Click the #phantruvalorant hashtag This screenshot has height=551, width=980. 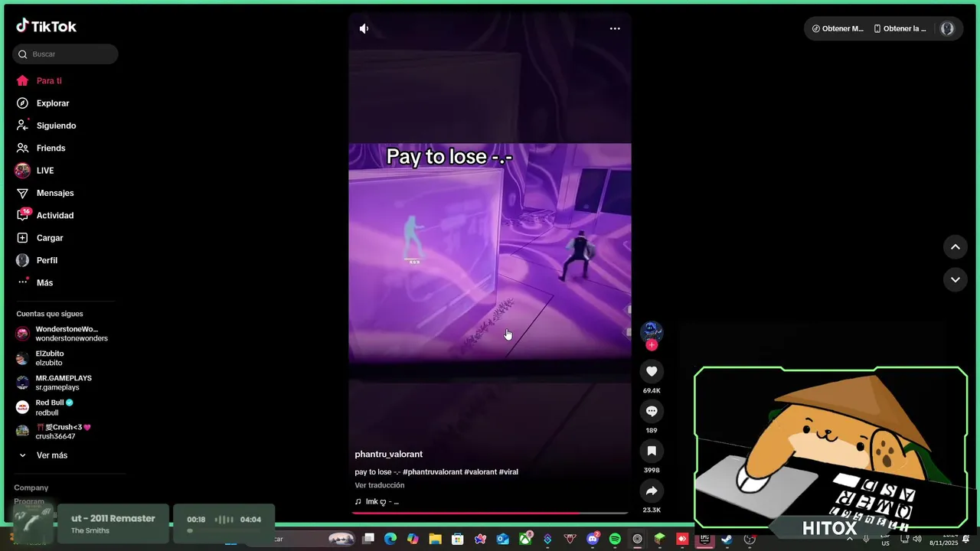click(x=432, y=472)
